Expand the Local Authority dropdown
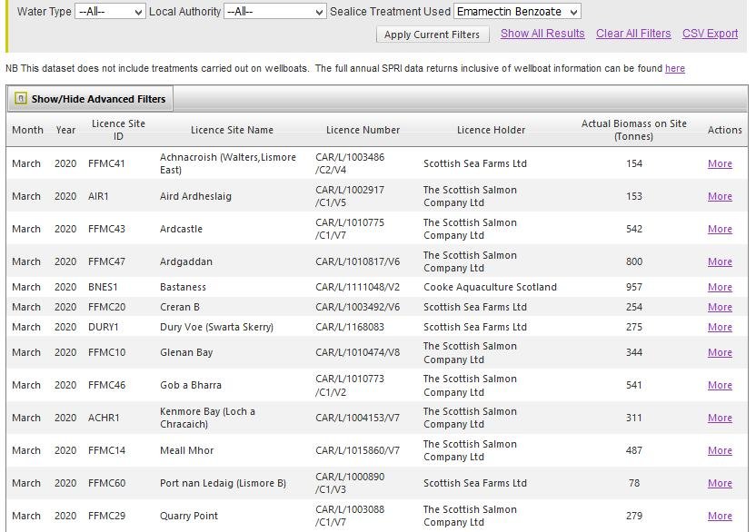Screen dimensions: 756x532 pyautogui.click(x=274, y=12)
